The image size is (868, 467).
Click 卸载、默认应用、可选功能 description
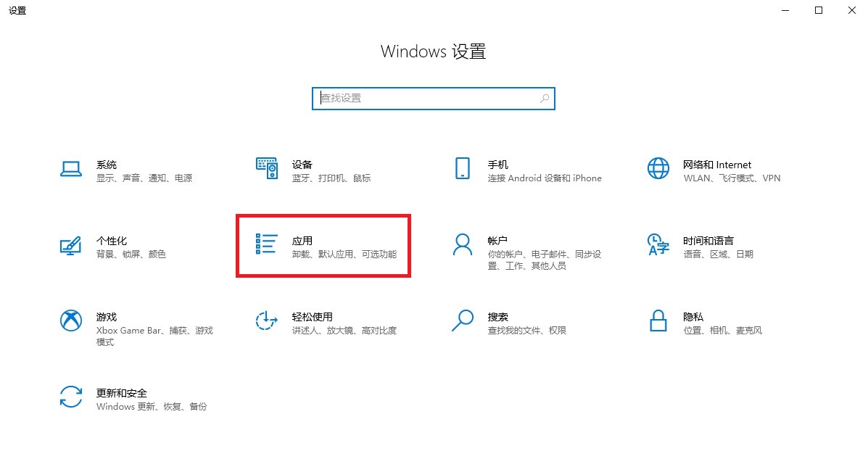[x=344, y=254]
